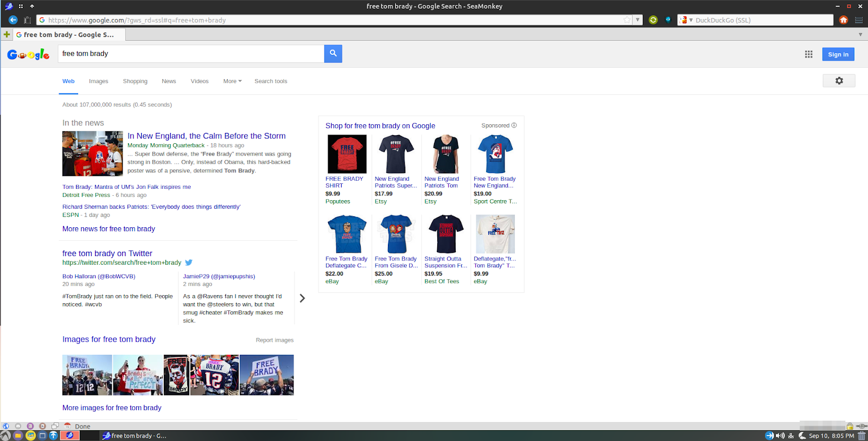The image size is (868, 441).
Task: Open Shop for free tom brady on Google
Action: tap(380, 126)
